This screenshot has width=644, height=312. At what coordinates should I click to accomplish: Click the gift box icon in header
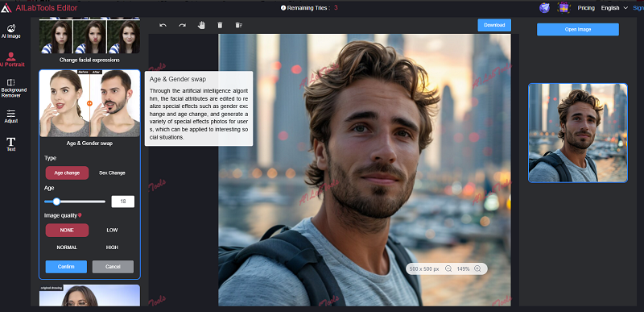tap(564, 7)
